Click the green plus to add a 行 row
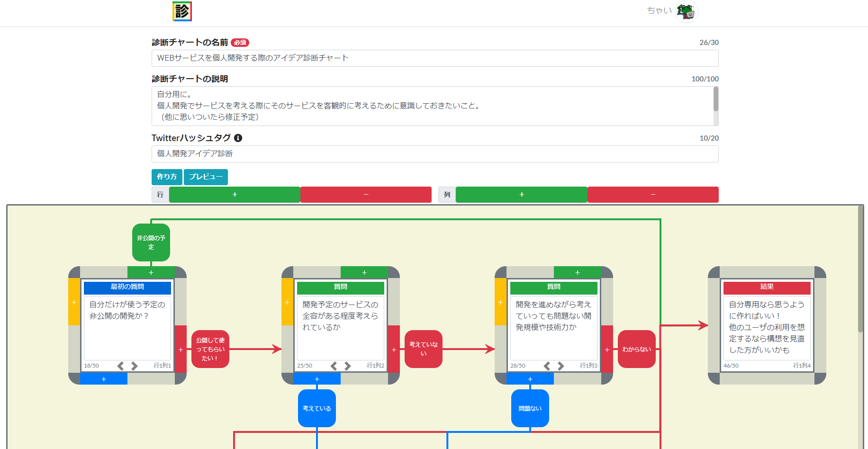 tap(235, 195)
